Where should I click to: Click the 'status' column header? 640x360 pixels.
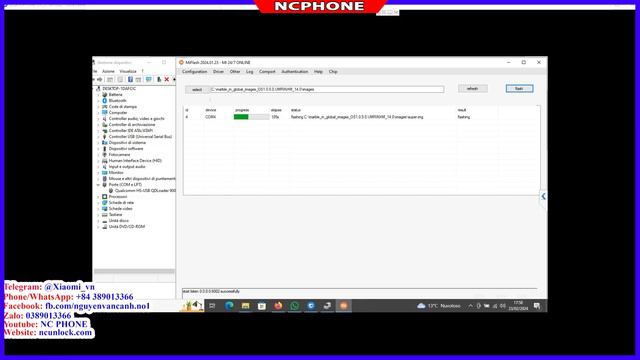(296, 110)
